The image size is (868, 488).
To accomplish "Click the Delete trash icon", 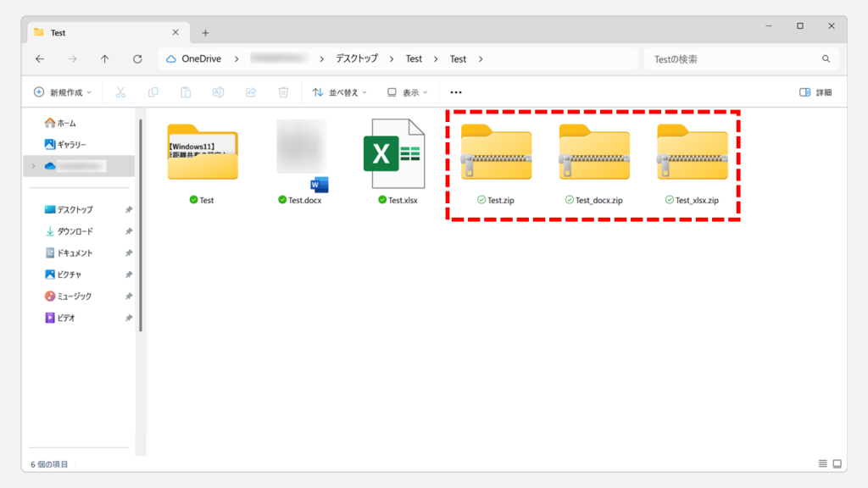I will click(283, 92).
